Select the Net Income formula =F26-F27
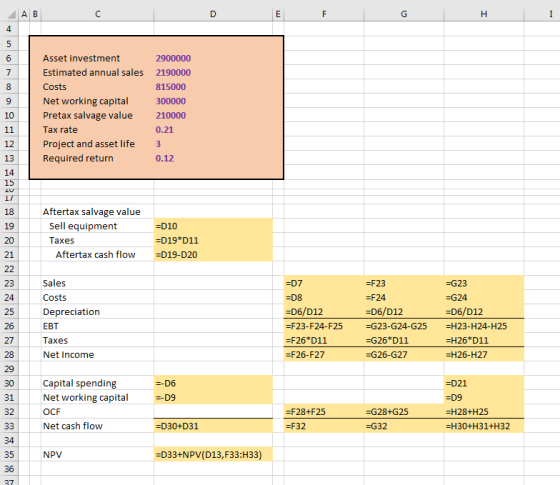The image size is (560, 485). click(324, 355)
